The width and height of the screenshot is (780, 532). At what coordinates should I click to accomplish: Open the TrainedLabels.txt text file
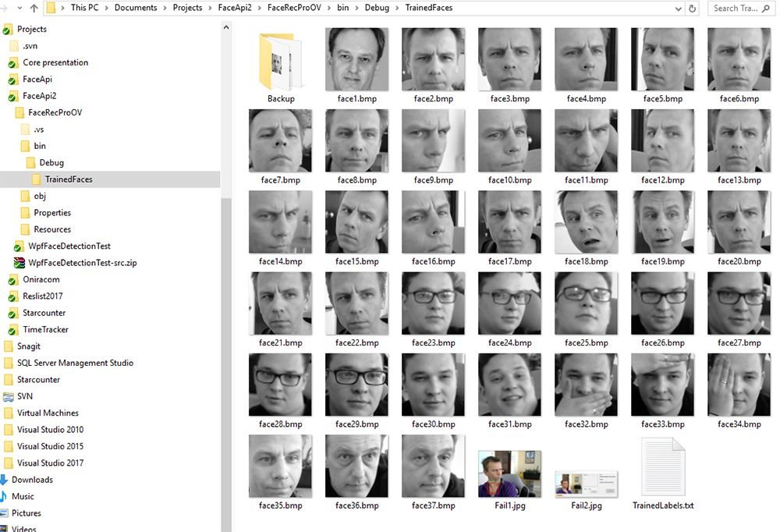pos(662,468)
